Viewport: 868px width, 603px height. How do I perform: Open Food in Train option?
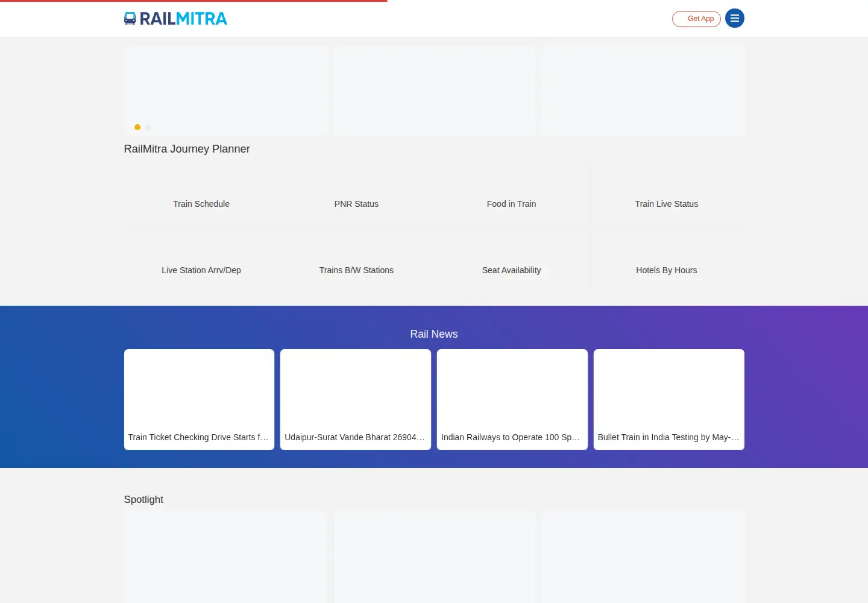tap(511, 195)
